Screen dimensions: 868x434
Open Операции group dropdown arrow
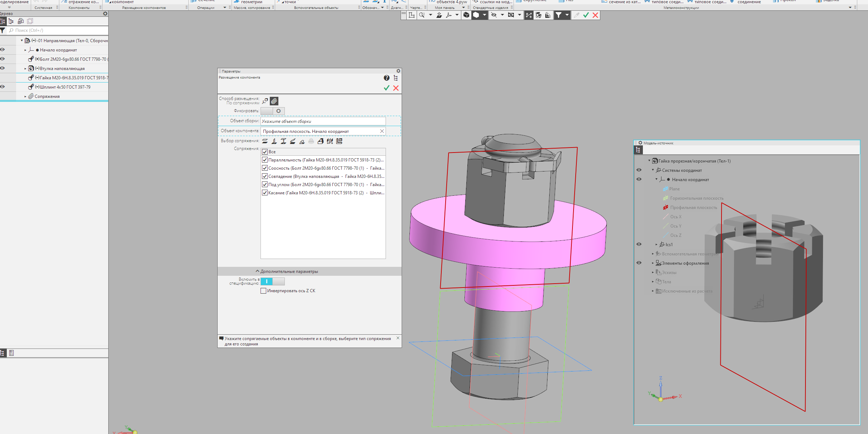coord(225,8)
